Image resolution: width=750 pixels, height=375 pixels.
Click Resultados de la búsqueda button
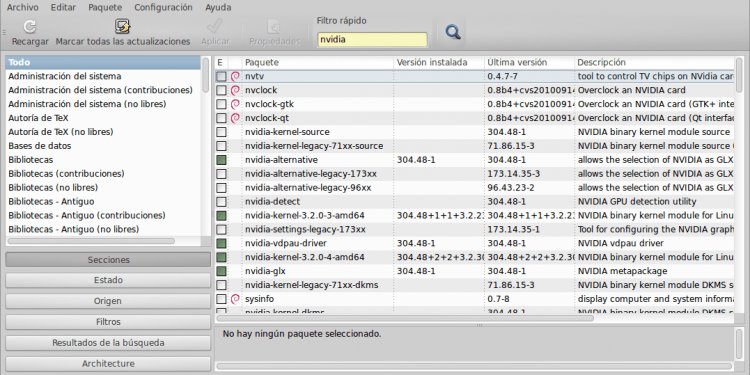[108, 343]
